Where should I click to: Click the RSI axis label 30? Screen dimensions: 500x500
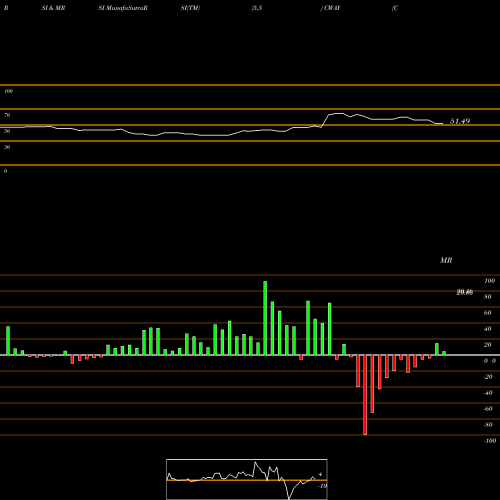7,147
